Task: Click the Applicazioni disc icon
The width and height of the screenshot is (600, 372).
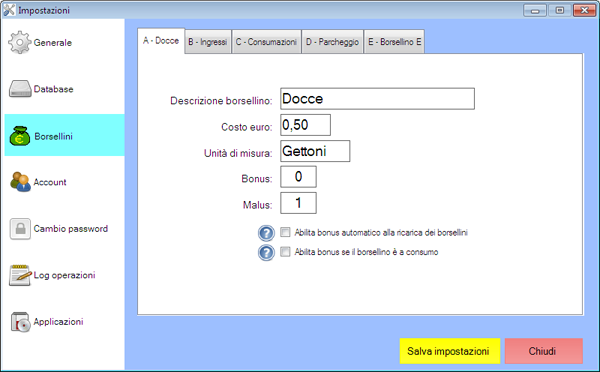Action: pyautogui.click(x=20, y=322)
